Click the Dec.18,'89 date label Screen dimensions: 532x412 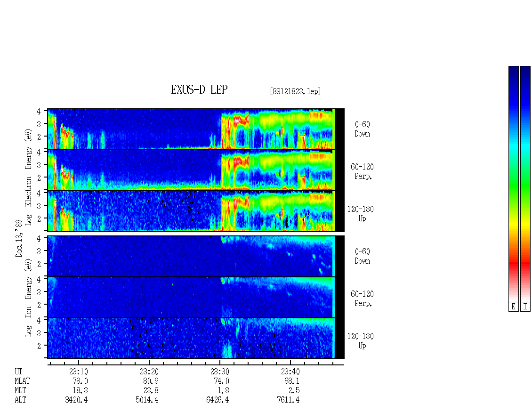(x=19, y=238)
